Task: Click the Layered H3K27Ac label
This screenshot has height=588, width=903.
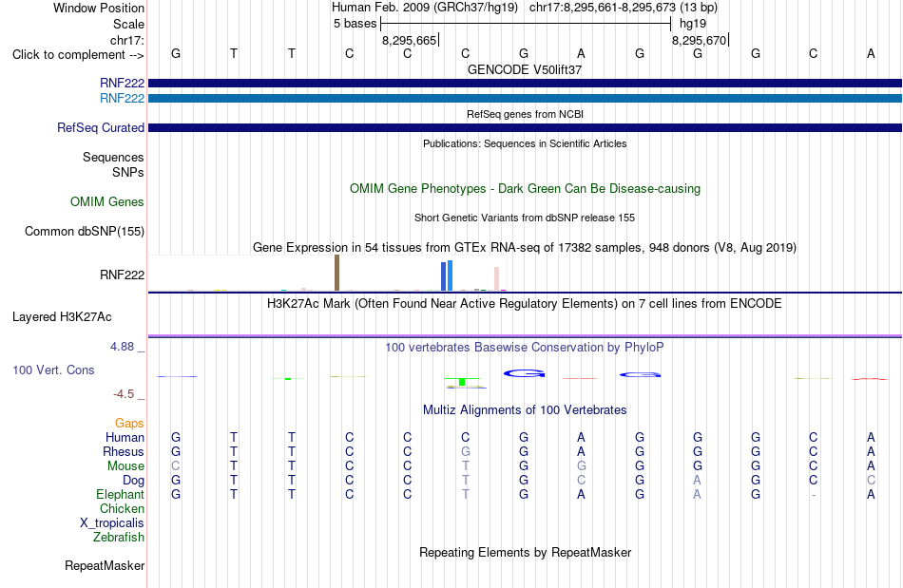Action: [x=62, y=317]
